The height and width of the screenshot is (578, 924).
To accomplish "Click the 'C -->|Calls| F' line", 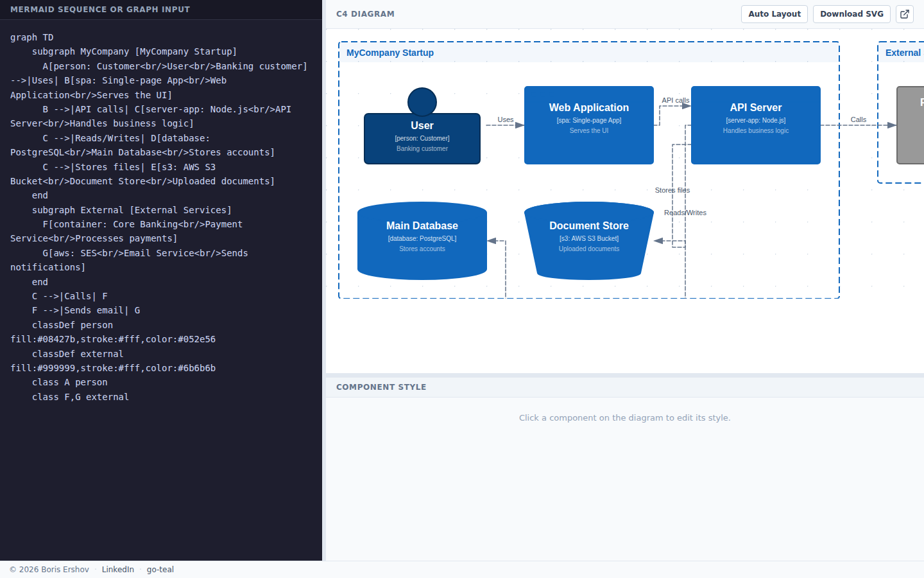I will [x=70, y=296].
